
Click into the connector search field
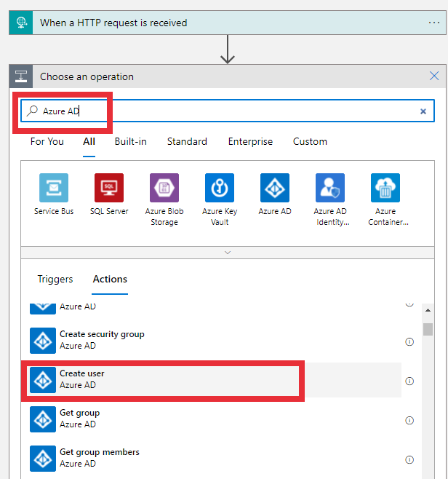(228, 111)
